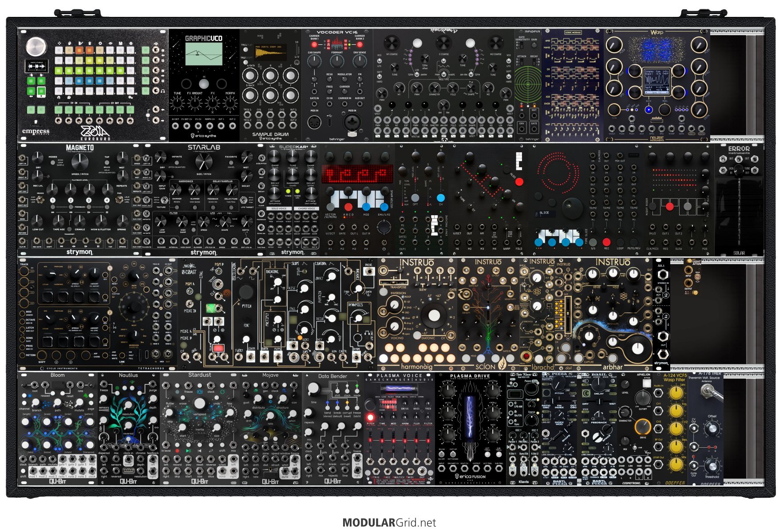Click the ZOIA Euroburo logo
Screen dimensions: 779x532
[95, 133]
